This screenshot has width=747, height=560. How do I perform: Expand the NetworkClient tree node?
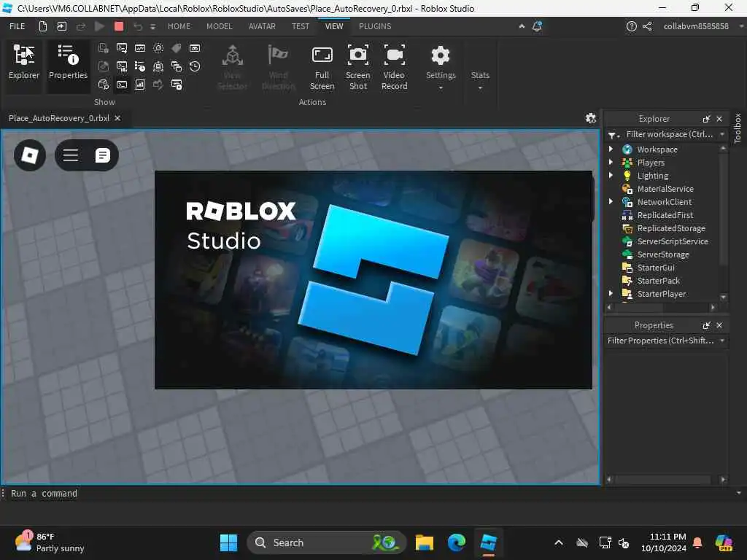[611, 202]
